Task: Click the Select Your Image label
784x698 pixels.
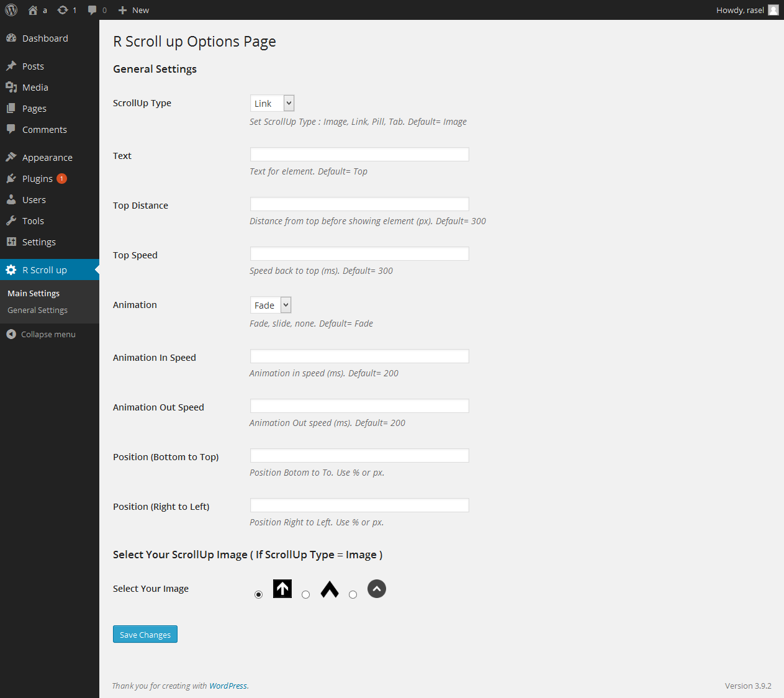Action: 151,589
